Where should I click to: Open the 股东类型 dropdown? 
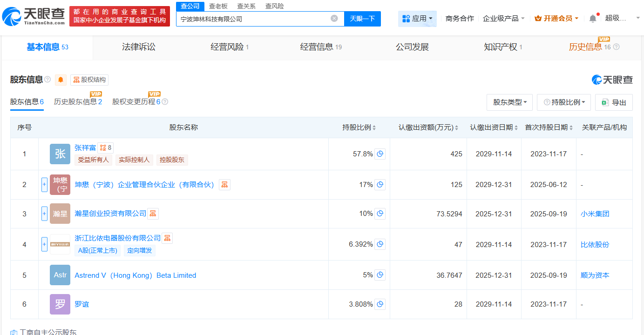tap(509, 102)
